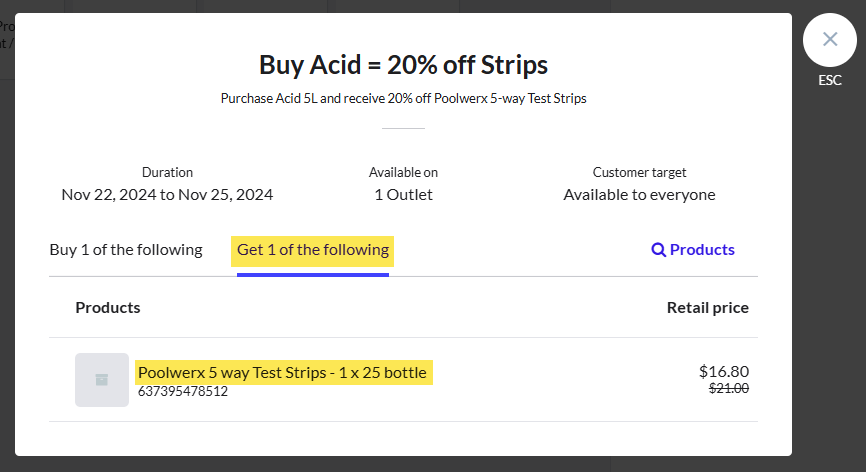Click the Buy Acid = 20% off Strips title
The width and height of the screenshot is (866, 472).
403,65
